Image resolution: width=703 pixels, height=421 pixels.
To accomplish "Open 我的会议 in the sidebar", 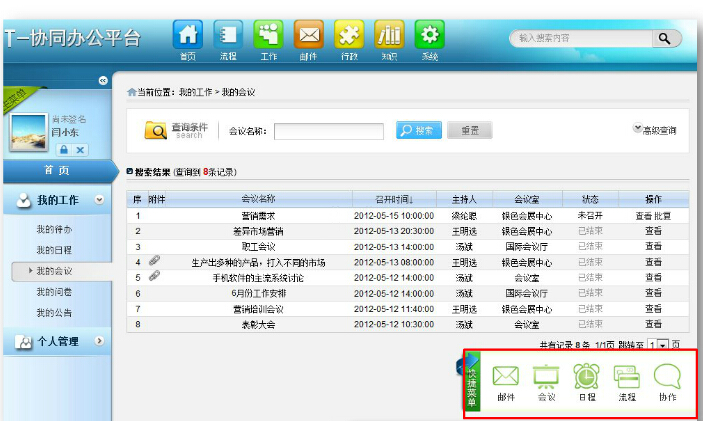I will 54,271.
